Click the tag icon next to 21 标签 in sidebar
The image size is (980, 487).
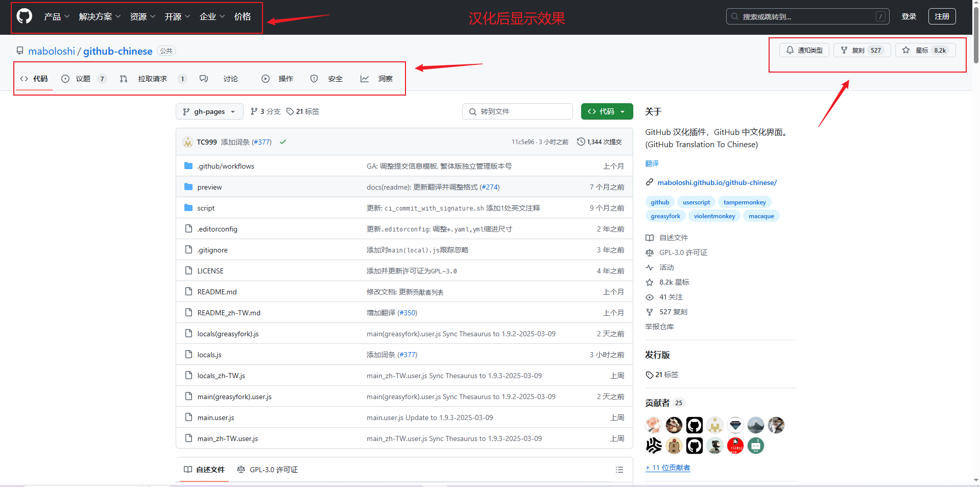click(650, 375)
